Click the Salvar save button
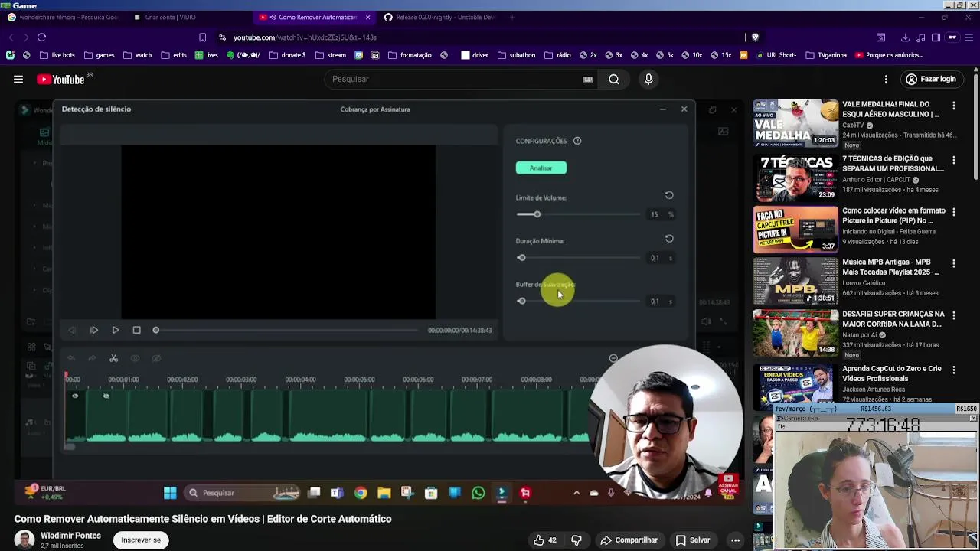 [693, 540]
